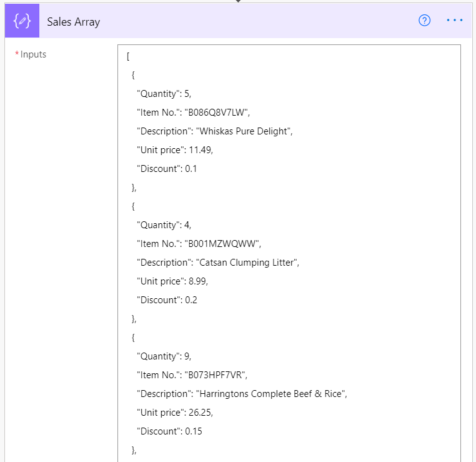476x462 pixels.
Task: Click the opening square bracket line
Action: [128, 56]
